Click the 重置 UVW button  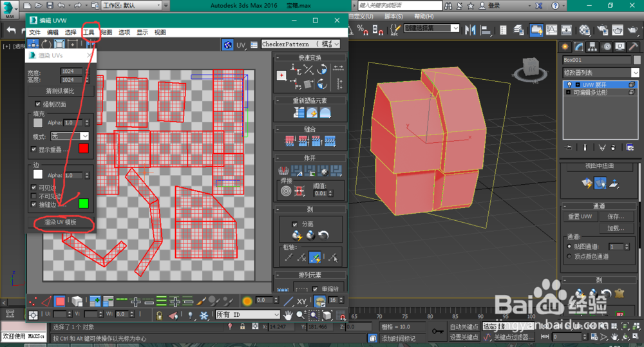coord(580,216)
